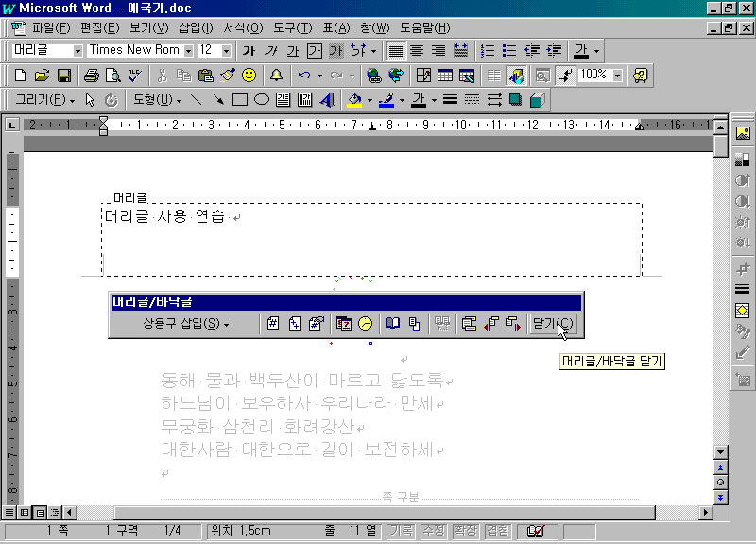756x544 pixels.
Task: Toggle the justify alignment button
Action: [396, 51]
